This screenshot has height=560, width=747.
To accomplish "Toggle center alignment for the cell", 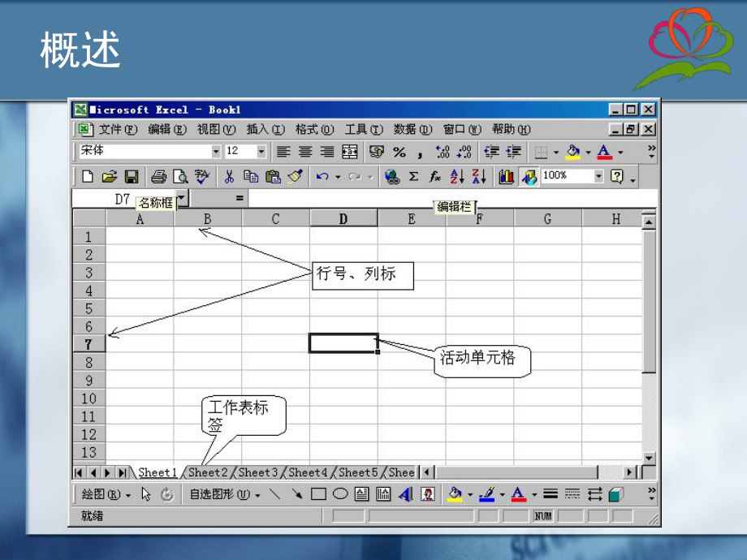I will click(x=304, y=152).
